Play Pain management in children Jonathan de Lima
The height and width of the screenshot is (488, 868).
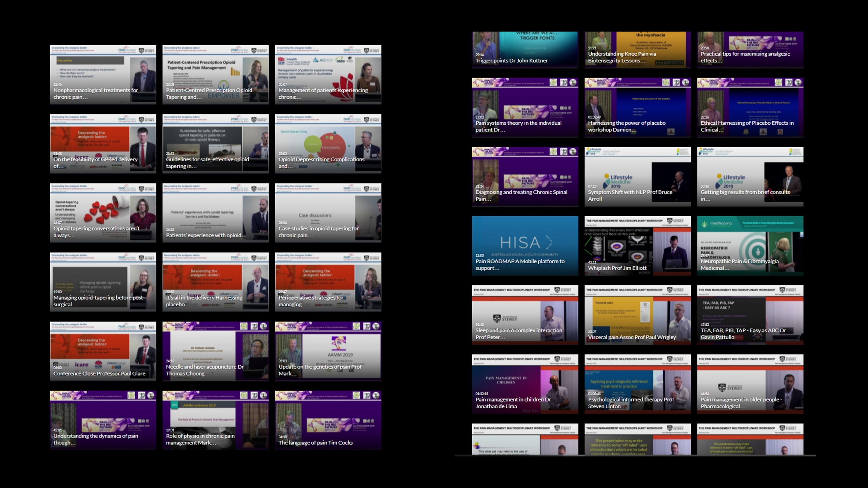(525, 384)
